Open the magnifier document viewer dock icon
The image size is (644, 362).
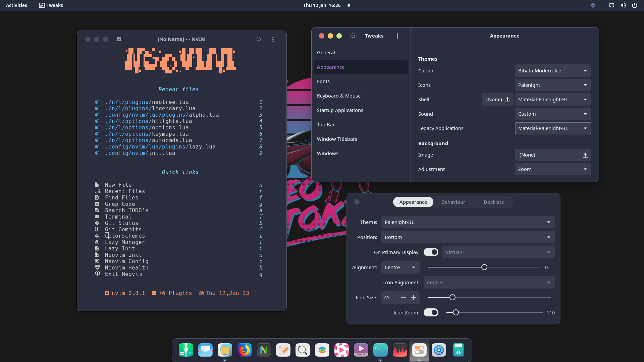click(x=303, y=350)
